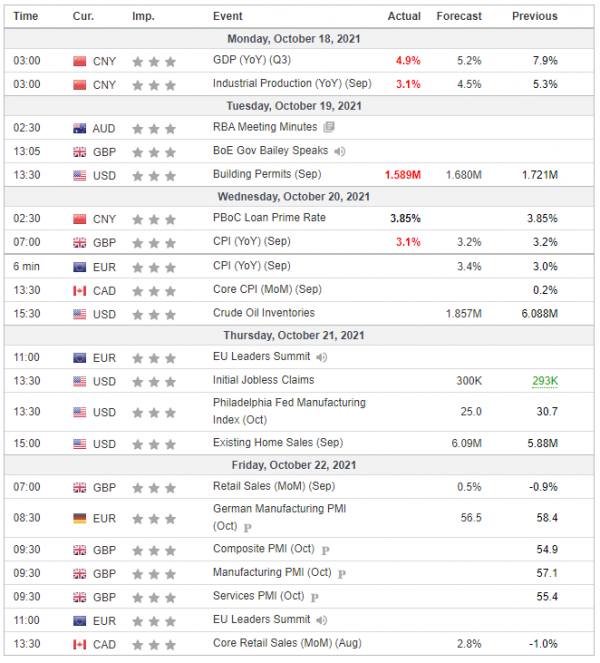Open the Building Permits (Sep) event
Image resolution: width=600 pixels, height=663 pixels.
point(267,174)
